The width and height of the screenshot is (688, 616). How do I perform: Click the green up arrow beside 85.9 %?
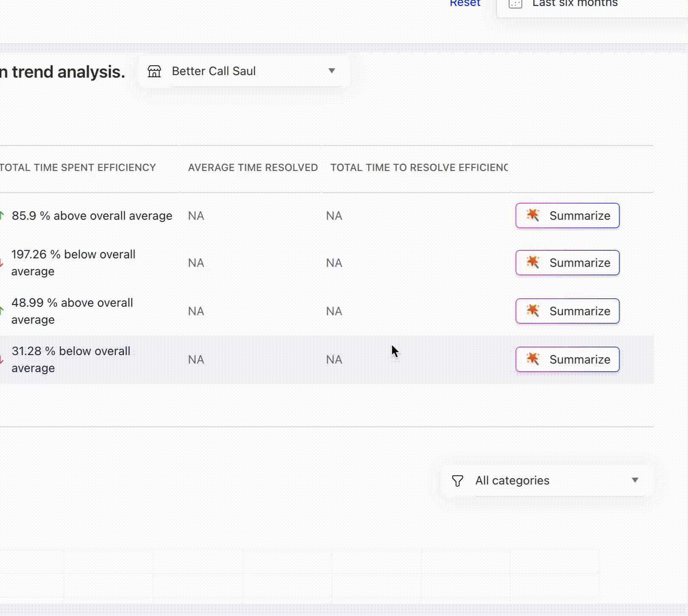coord(2,216)
